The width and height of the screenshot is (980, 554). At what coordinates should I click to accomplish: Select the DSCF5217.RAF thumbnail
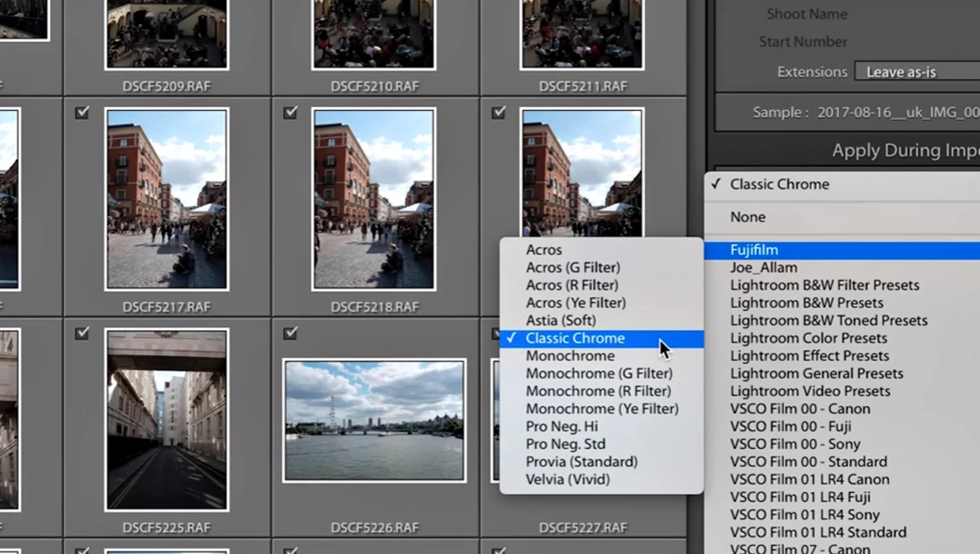(x=166, y=199)
